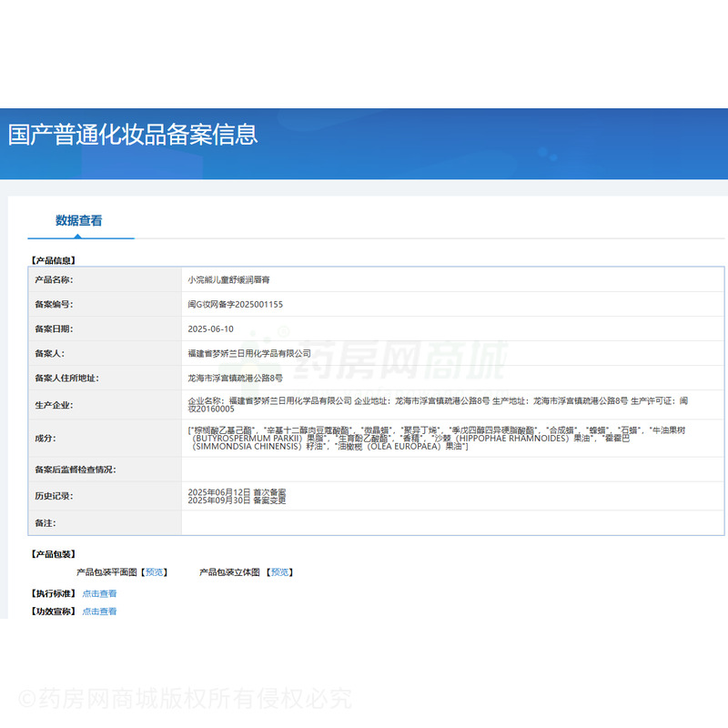Click 点击查看 next to 执行标准
Viewport: 728px width, 728px height.
(99, 593)
